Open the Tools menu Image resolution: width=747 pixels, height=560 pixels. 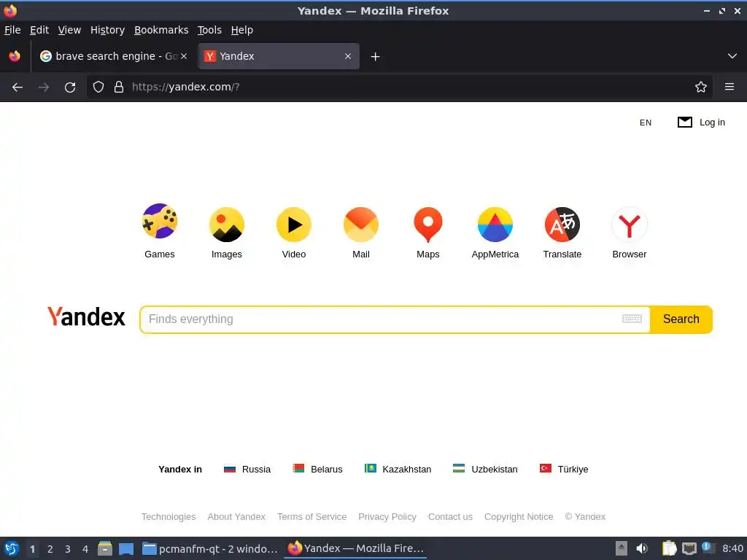(209, 30)
